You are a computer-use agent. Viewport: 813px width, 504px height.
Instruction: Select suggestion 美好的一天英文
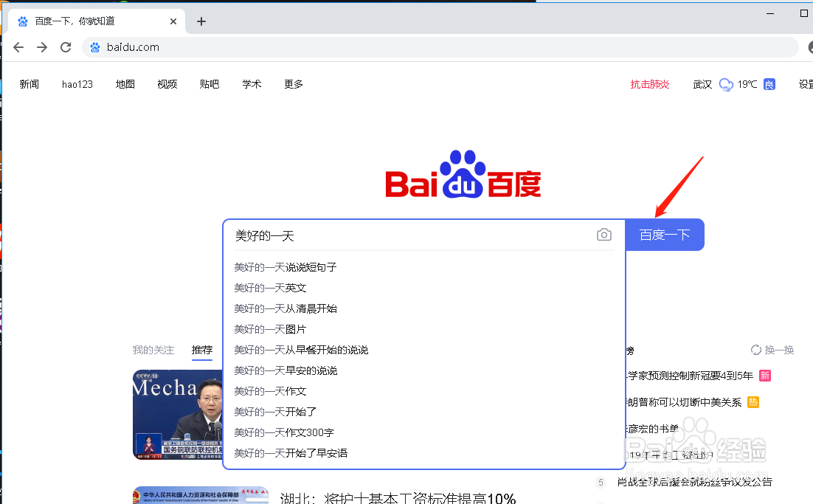(270, 288)
